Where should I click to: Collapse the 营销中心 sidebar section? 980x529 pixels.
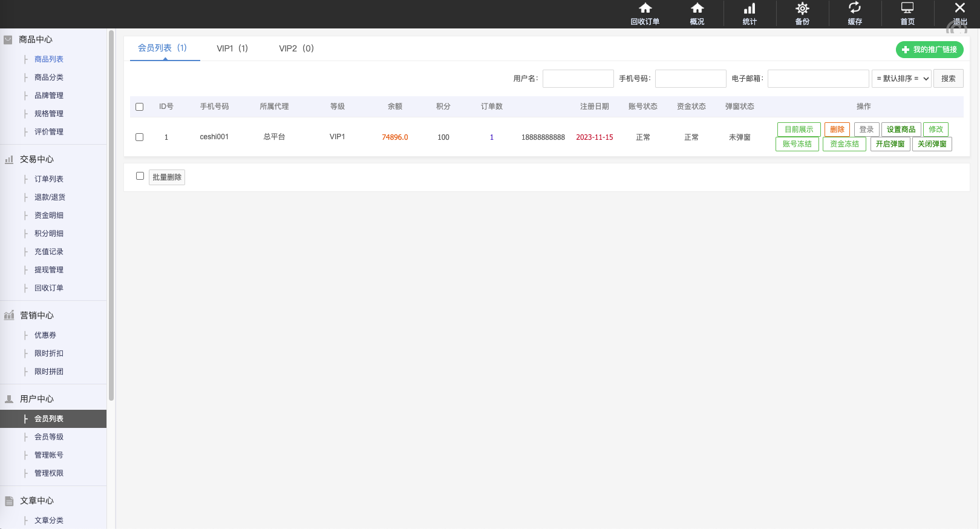tap(36, 315)
